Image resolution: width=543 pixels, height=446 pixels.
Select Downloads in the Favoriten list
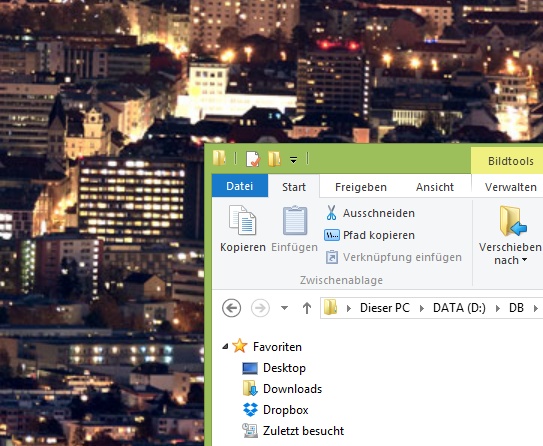tap(292, 389)
